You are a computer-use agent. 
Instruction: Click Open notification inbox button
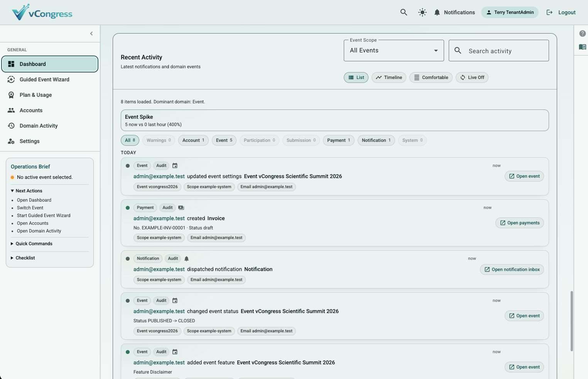tap(512, 270)
